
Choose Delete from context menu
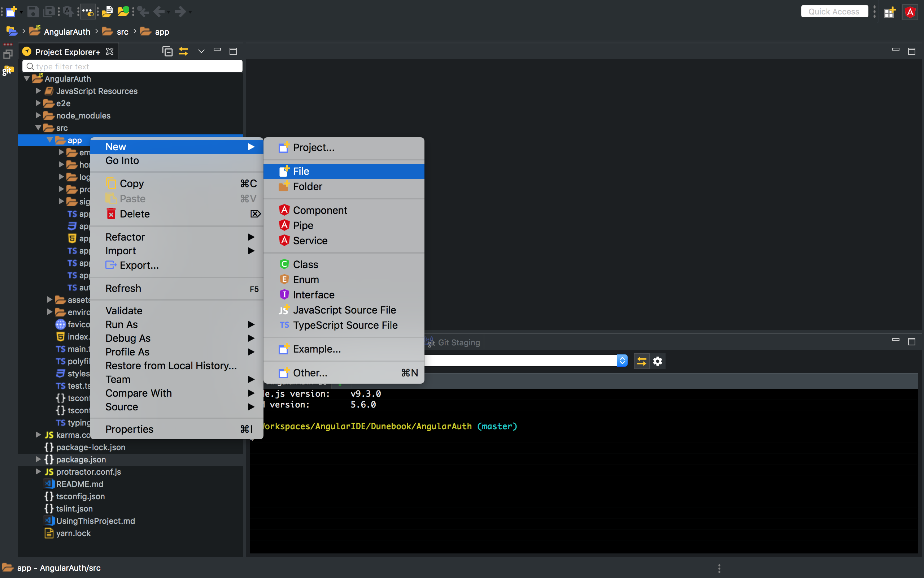pyautogui.click(x=177, y=214)
